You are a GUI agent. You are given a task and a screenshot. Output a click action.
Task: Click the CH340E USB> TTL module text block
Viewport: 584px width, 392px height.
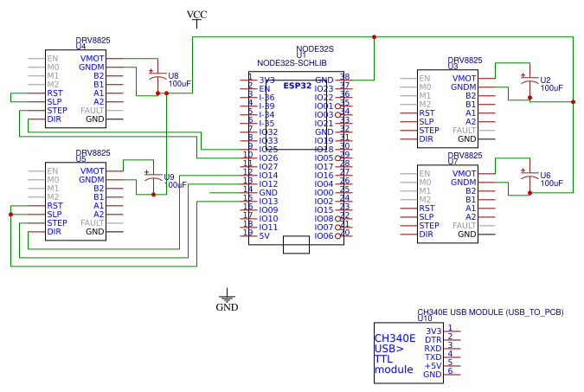(x=395, y=354)
